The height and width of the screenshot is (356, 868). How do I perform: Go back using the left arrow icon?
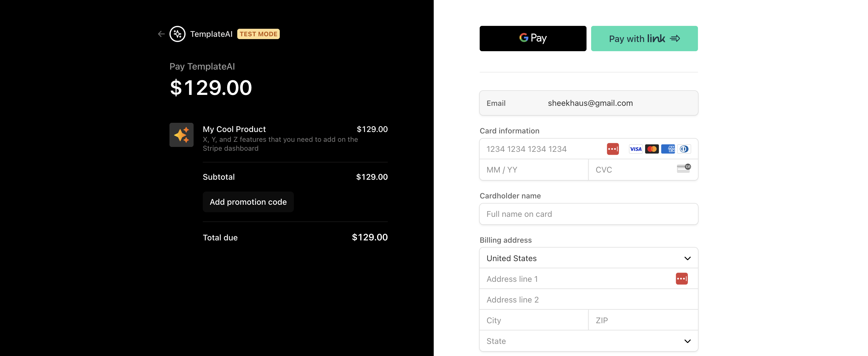point(161,34)
